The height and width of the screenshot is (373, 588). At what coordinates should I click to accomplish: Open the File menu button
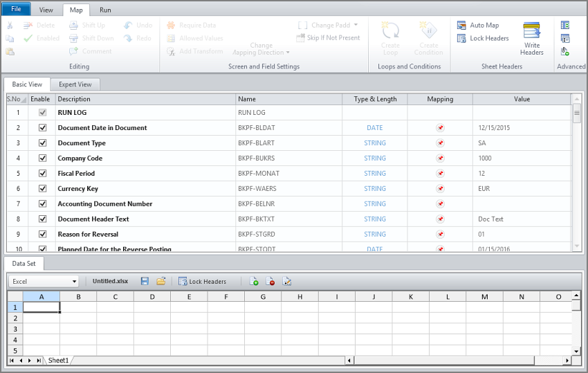click(16, 10)
